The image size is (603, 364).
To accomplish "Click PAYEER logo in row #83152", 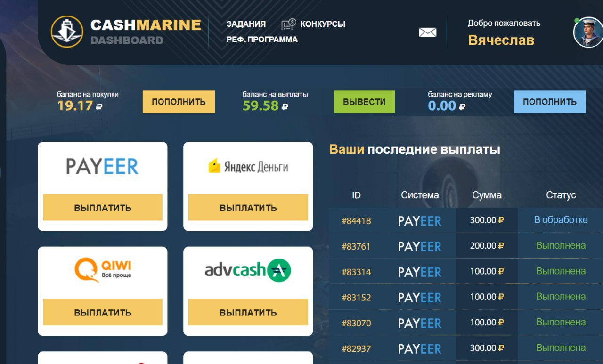I will (x=420, y=298).
